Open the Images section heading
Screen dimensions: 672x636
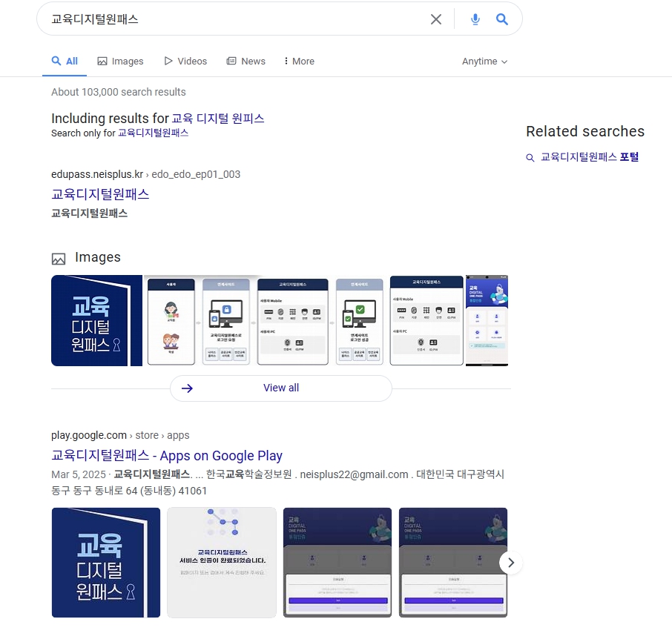tap(98, 257)
